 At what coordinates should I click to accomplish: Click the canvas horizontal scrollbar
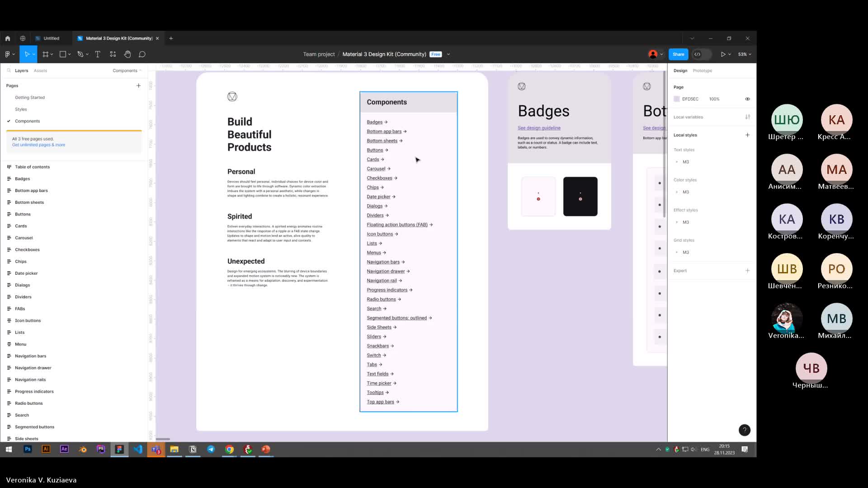point(163,439)
